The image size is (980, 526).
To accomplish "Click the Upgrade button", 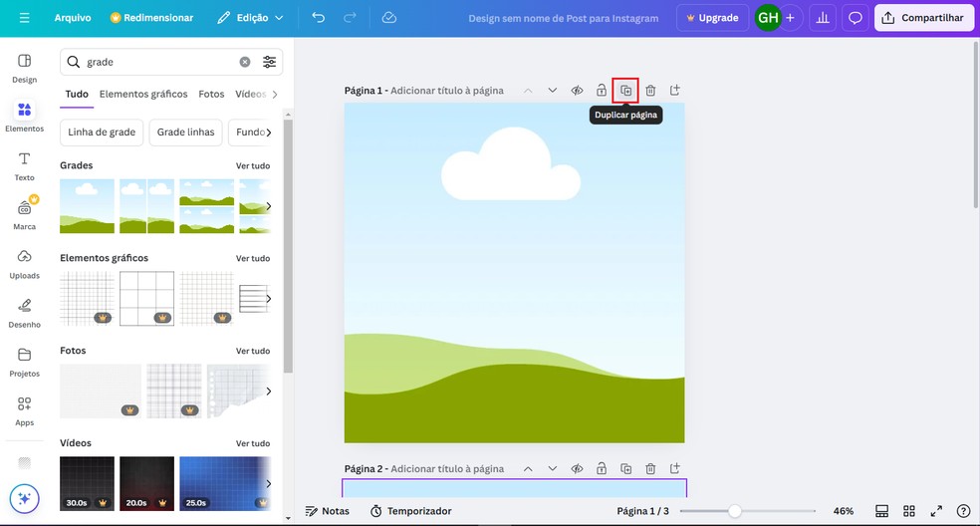I will point(712,18).
